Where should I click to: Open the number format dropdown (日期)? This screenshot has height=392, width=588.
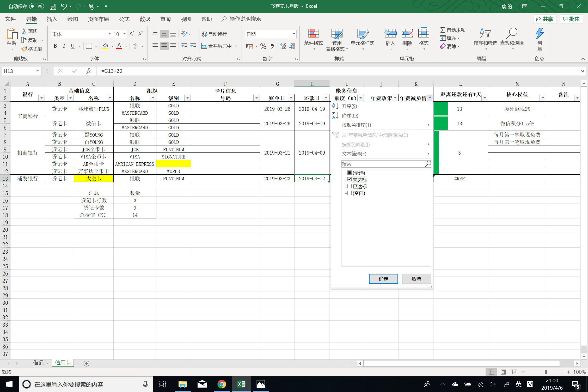[294, 34]
